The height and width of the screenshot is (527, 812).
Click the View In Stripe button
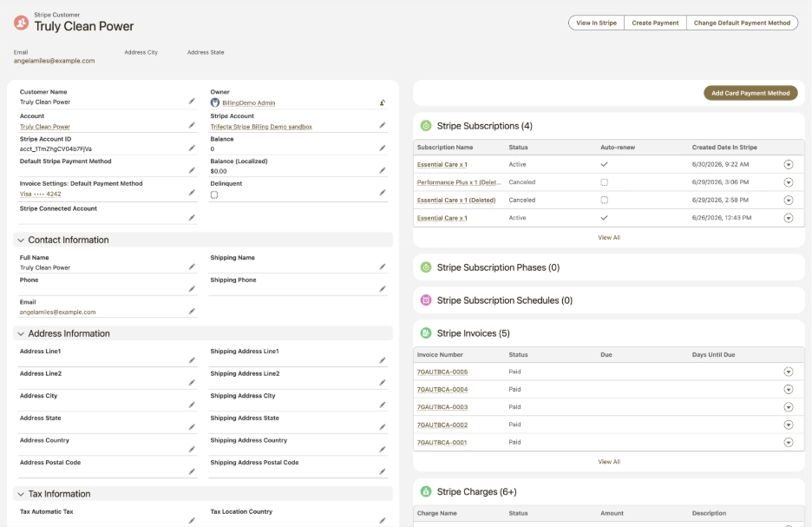(x=597, y=23)
